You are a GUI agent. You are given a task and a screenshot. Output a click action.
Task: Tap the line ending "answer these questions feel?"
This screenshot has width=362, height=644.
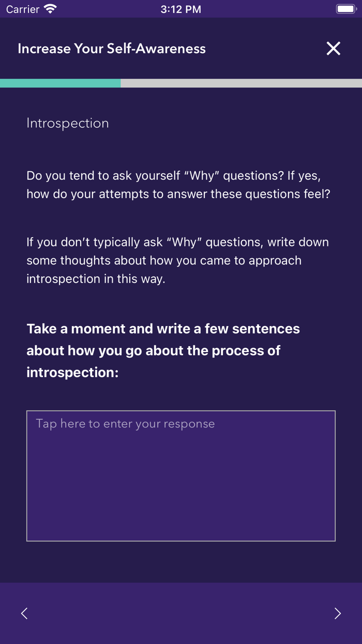tap(178, 194)
